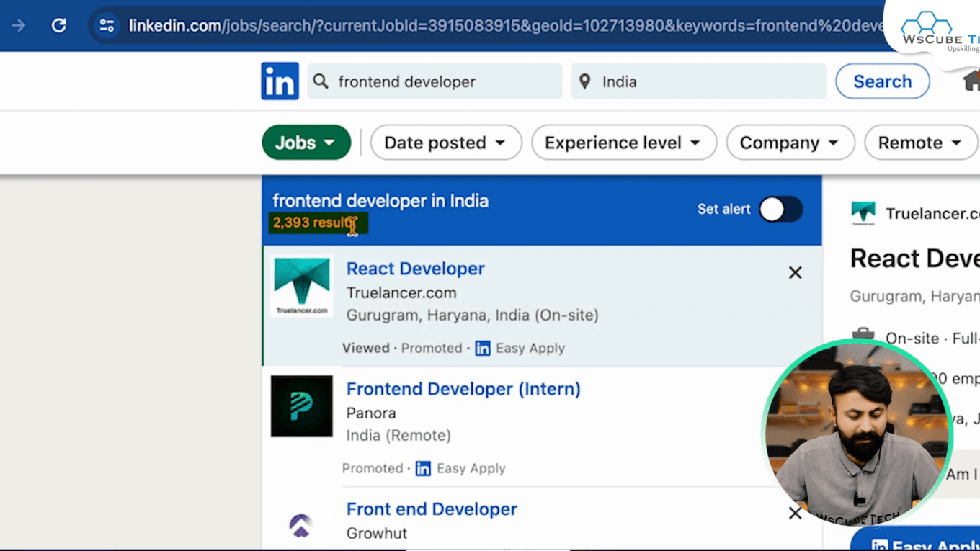
Task: Click the Search button
Action: (x=883, y=81)
